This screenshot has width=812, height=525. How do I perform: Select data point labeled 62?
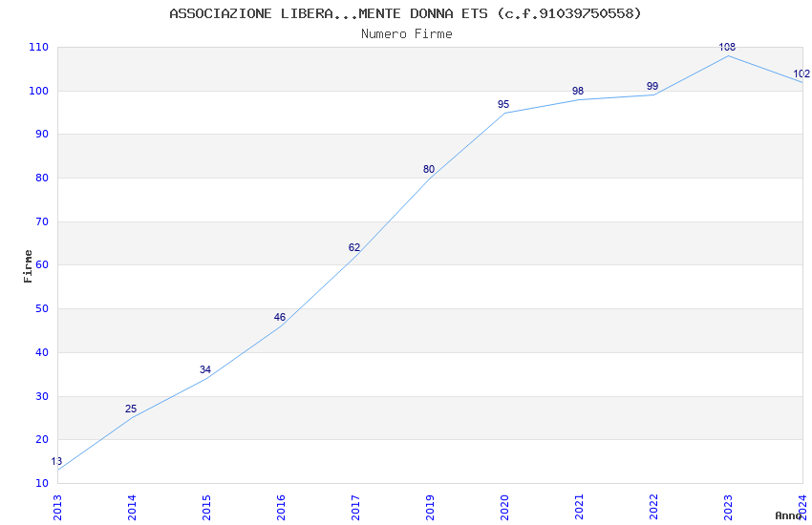click(354, 248)
